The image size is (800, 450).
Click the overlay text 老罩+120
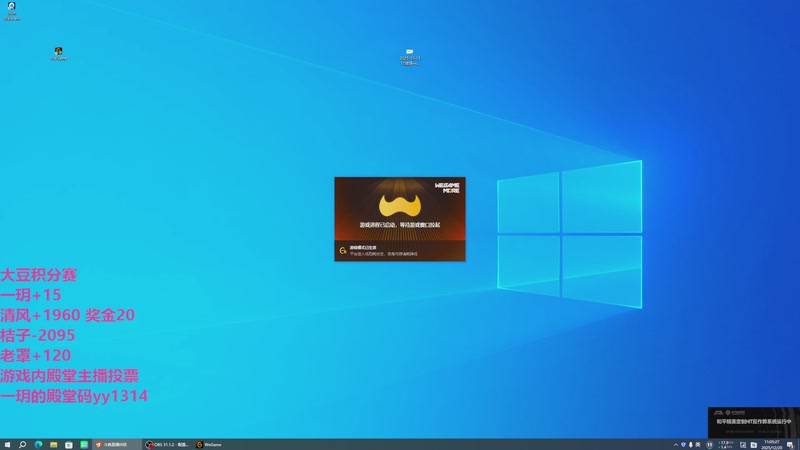point(36,355)
